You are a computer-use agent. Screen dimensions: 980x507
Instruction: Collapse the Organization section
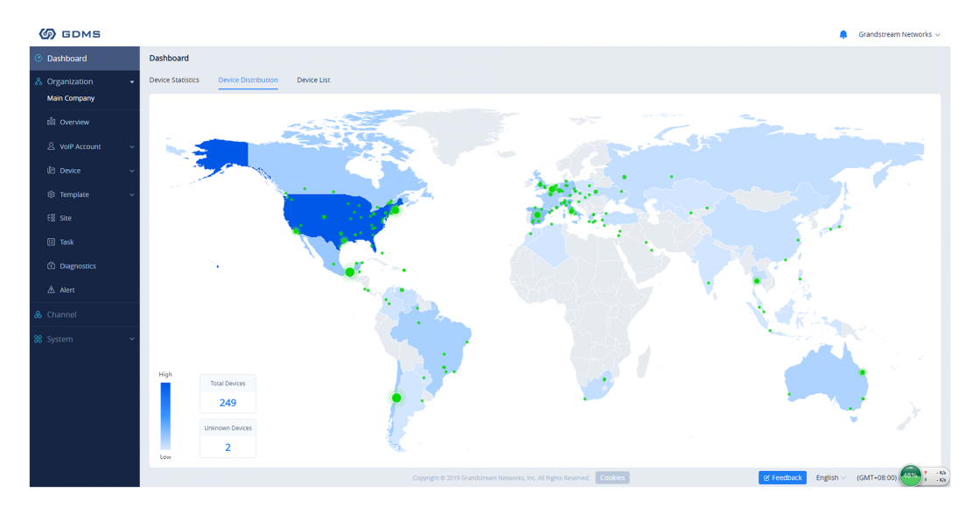[132, 82]
